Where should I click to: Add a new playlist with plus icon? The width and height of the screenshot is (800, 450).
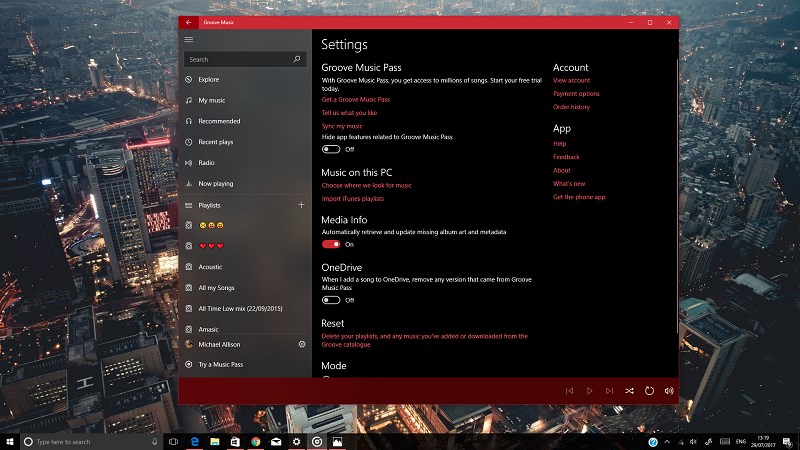301,205
